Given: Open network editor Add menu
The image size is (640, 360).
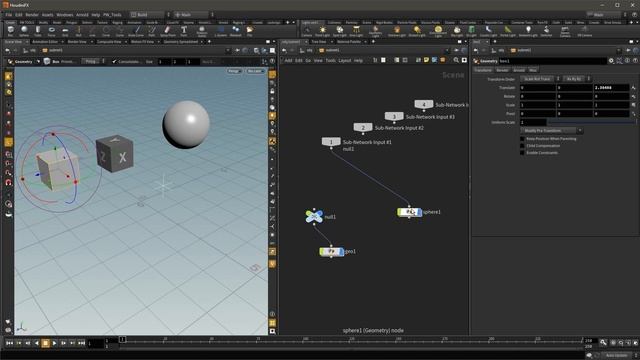Looking at the screenshot, I should pyautogui.click(x=288, y=60).
